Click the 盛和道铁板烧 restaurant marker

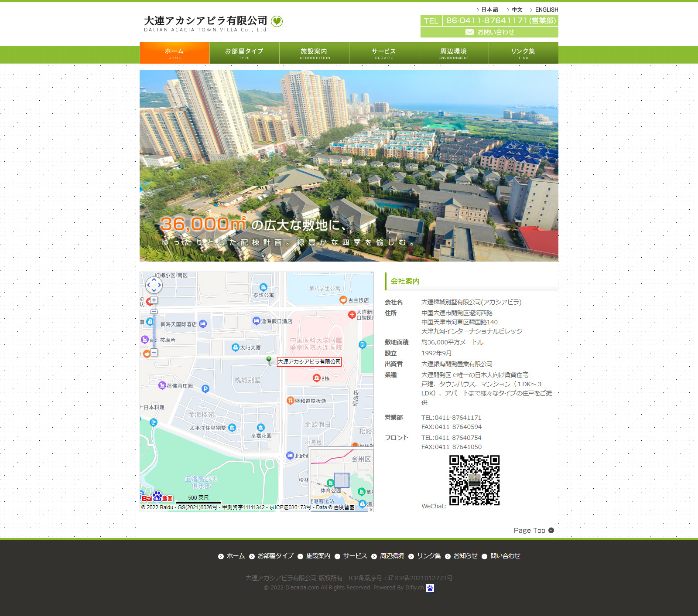point(290,401)
